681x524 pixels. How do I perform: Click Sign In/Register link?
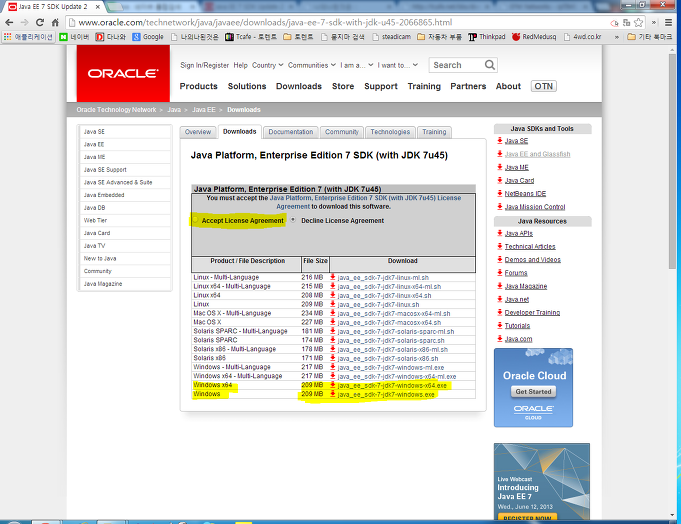click(x=205, y=65)
